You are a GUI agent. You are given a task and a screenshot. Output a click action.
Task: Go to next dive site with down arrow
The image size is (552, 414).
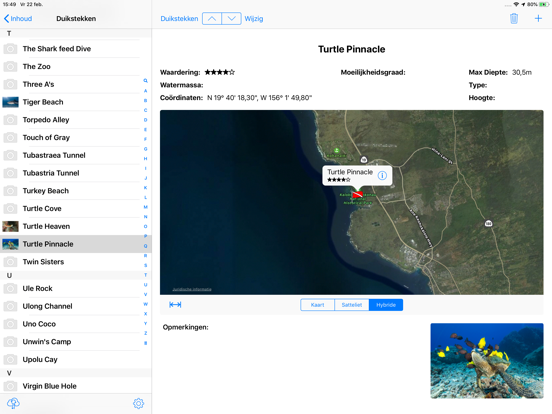click(x=232, y=19)
